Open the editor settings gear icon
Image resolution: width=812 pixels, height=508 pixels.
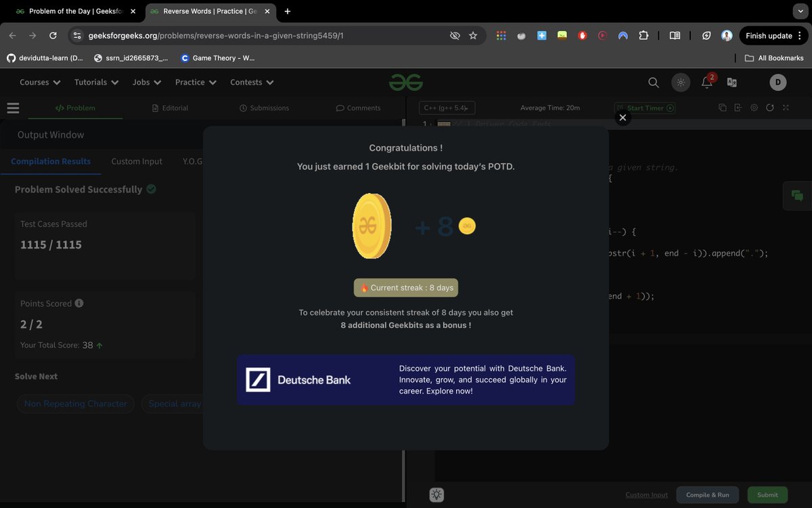point(754,108)
